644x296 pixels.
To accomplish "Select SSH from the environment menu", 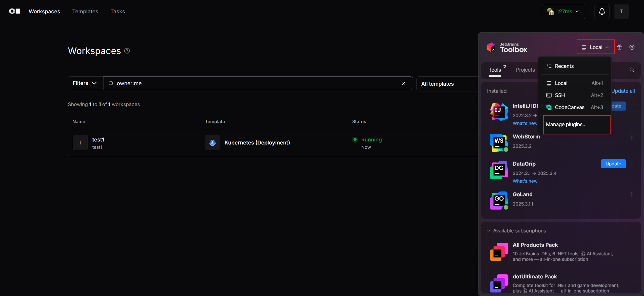I will [x=560, y=95].
